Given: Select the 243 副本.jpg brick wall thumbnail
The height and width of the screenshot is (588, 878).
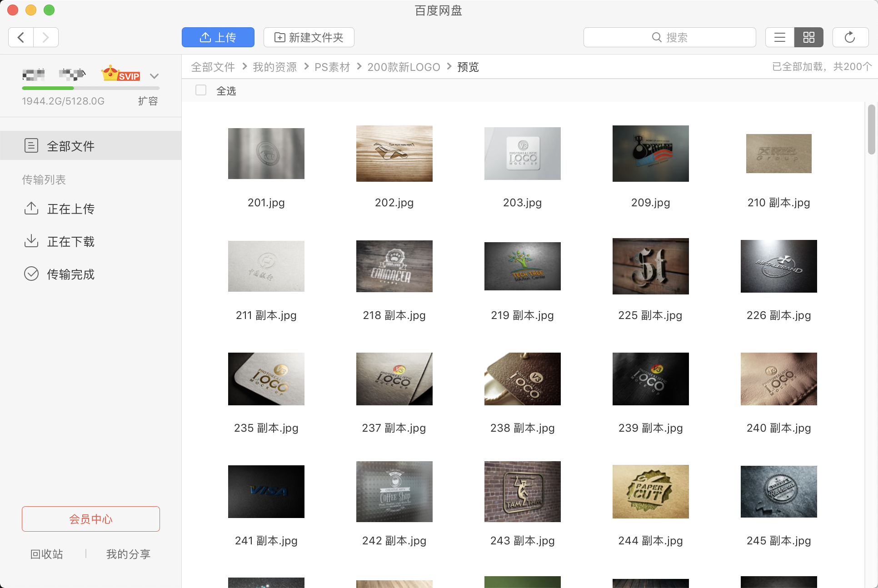Looking at the screenshot, I should point(523,492).
